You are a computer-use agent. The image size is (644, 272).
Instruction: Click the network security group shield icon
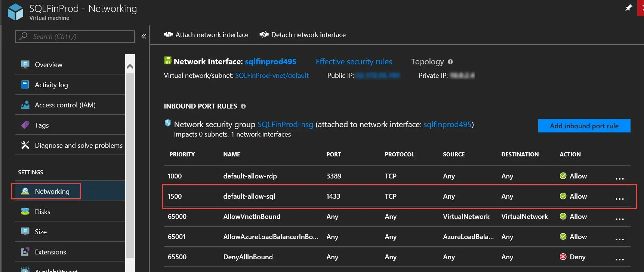click(168, 123)
